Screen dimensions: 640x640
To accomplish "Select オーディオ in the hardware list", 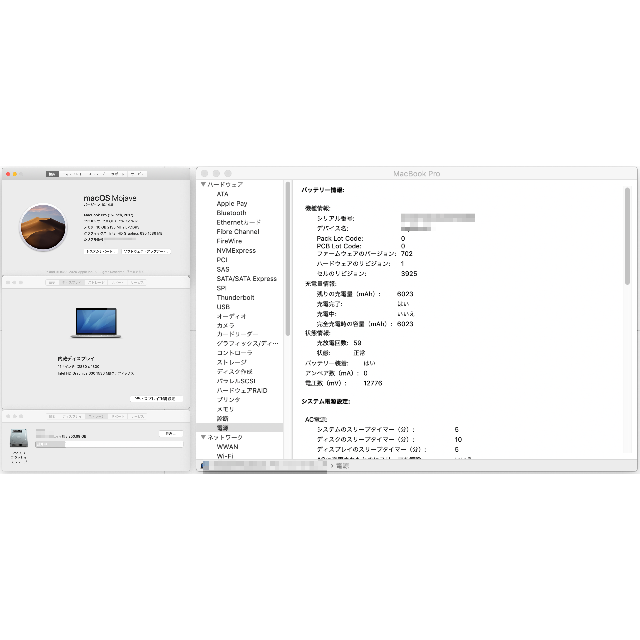I will coord(231,316).
